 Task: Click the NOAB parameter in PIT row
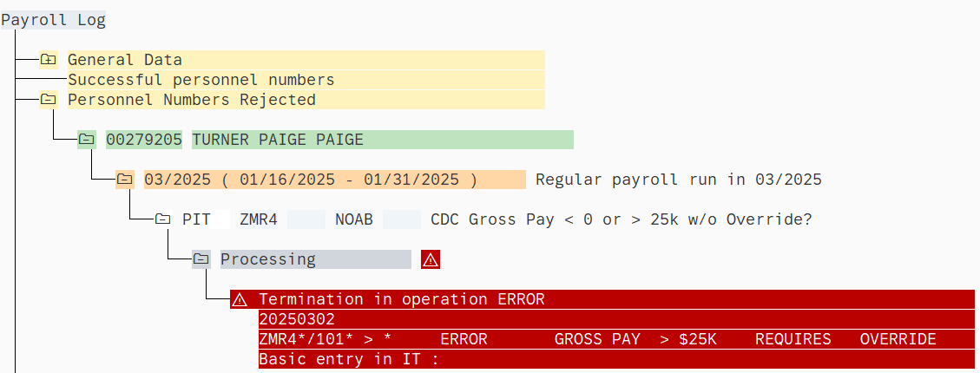tap(353, 219)
